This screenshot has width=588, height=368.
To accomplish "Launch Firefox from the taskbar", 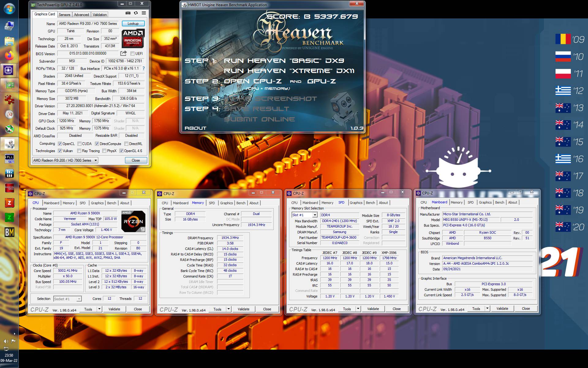I will pyautogui.click(x=9, y=56).
